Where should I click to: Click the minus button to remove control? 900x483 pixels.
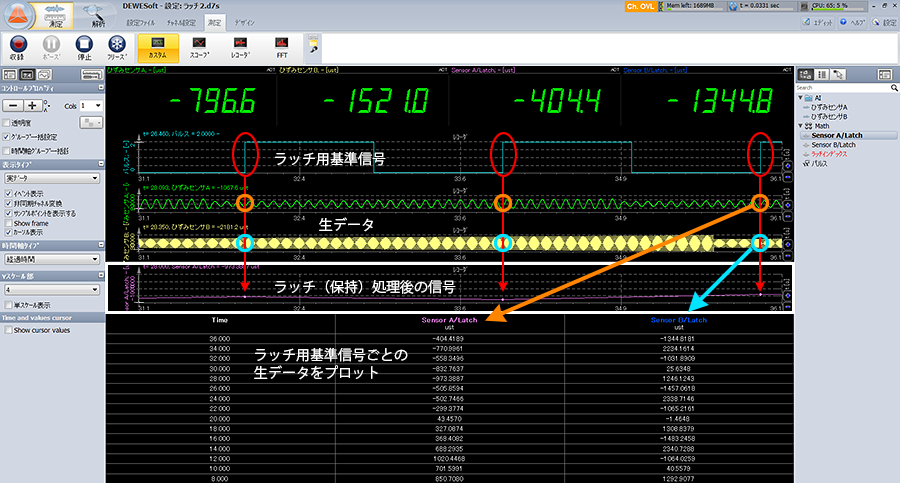coord(13,106)
